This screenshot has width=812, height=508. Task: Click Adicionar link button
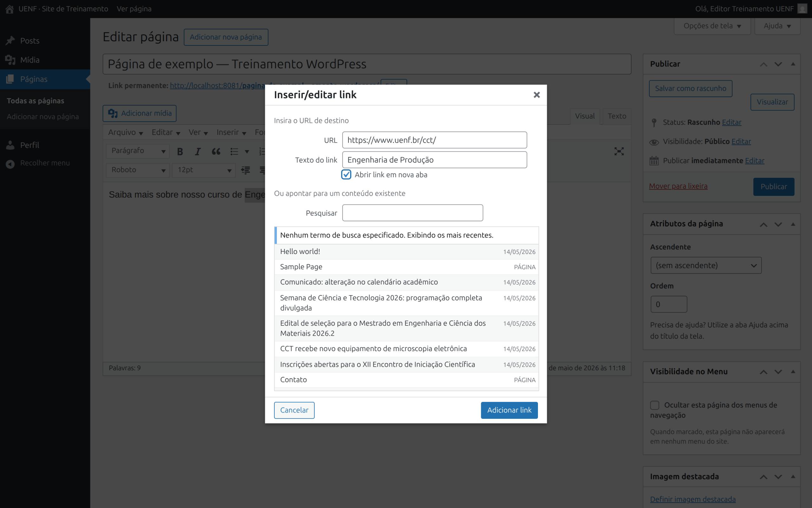(509, 410)
